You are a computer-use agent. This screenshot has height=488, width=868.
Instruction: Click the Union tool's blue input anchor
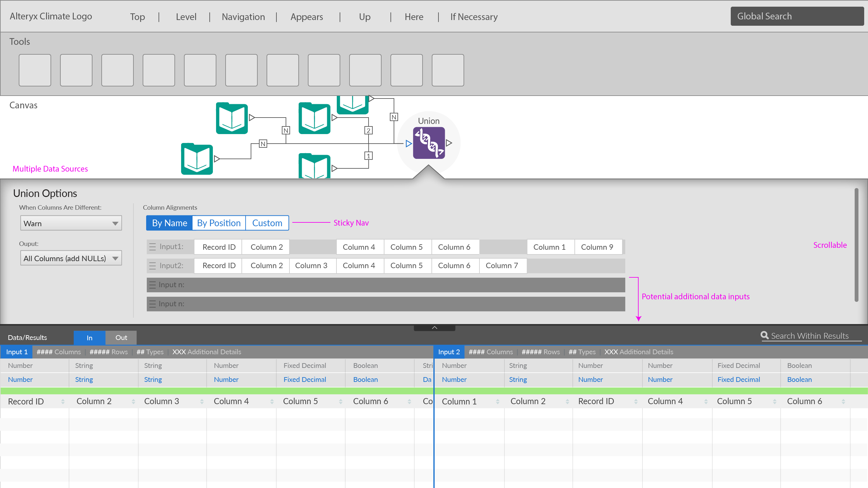(x=408, y=144)
